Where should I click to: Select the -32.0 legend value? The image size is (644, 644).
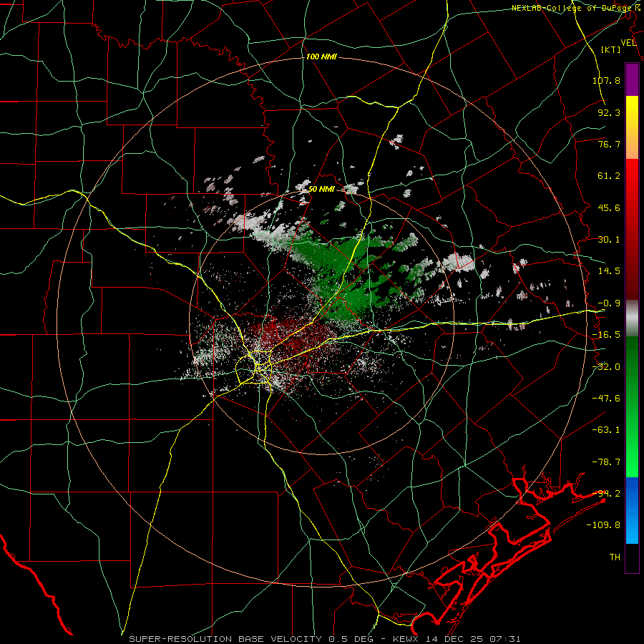[x=606, y=367]
